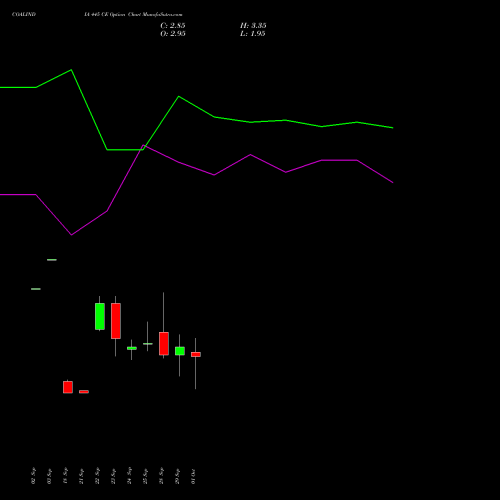Click the highest peak of the green line
Viewport: 500px width, 500px height.
[x=71, y=70]
